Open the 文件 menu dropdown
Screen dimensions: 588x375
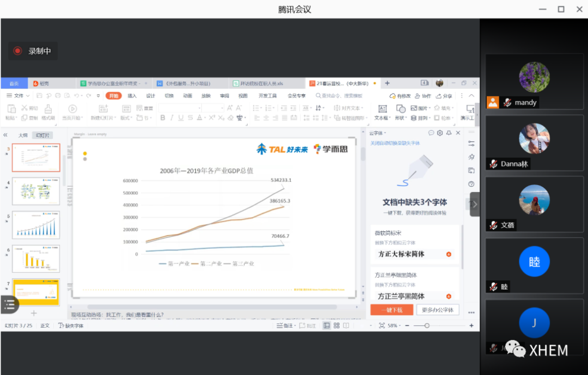pos(19,96)
